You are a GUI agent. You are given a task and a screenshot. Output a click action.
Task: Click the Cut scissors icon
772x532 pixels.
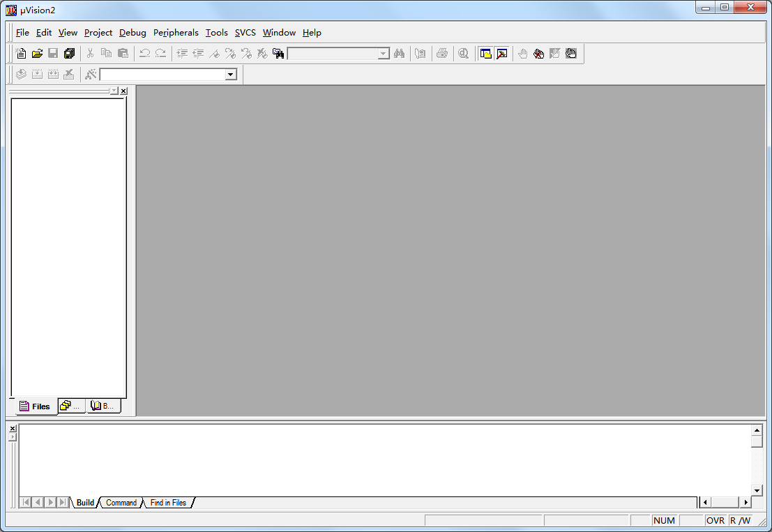[90, 54]
